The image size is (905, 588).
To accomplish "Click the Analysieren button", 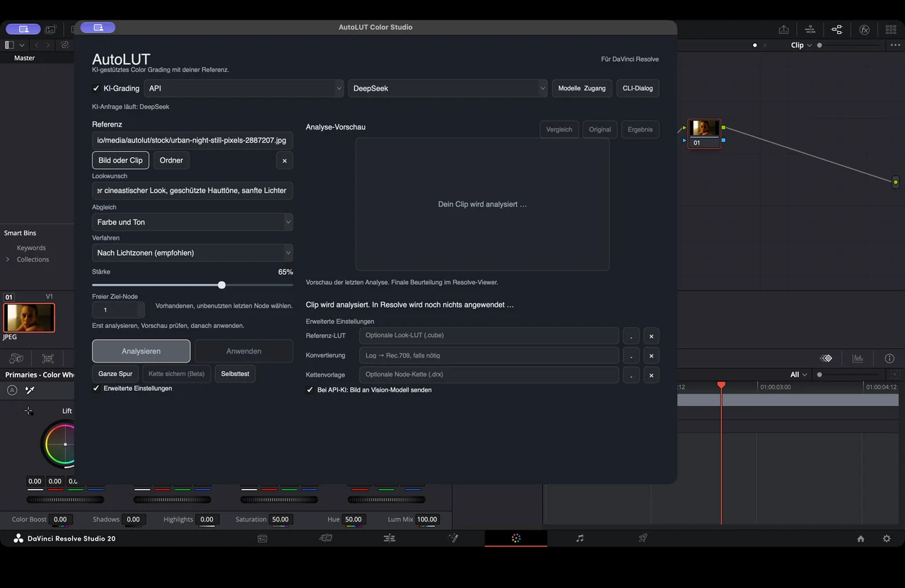I will tap(141, 351).
